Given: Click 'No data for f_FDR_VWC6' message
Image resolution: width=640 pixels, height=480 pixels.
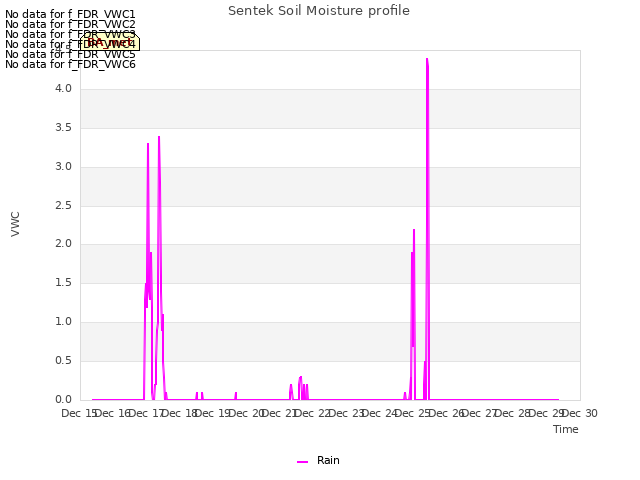Looking at the screenshot, I should (70, 64).
